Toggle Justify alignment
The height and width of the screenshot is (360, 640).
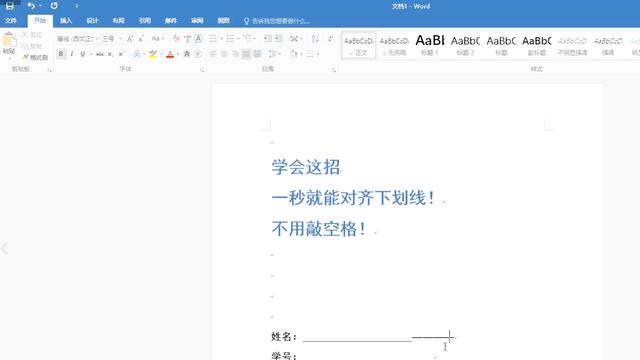click(x=246, y=54)
